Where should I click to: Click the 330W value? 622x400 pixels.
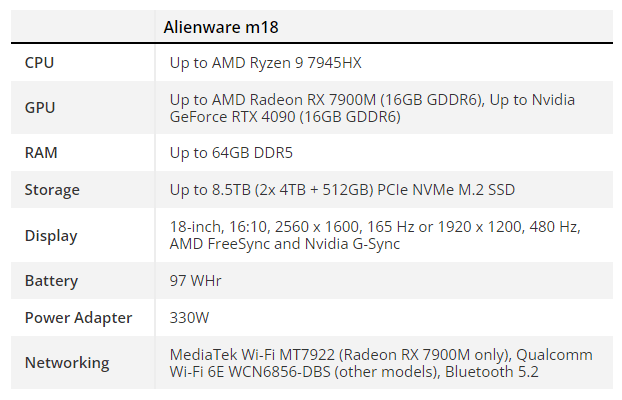coord(190,318)
